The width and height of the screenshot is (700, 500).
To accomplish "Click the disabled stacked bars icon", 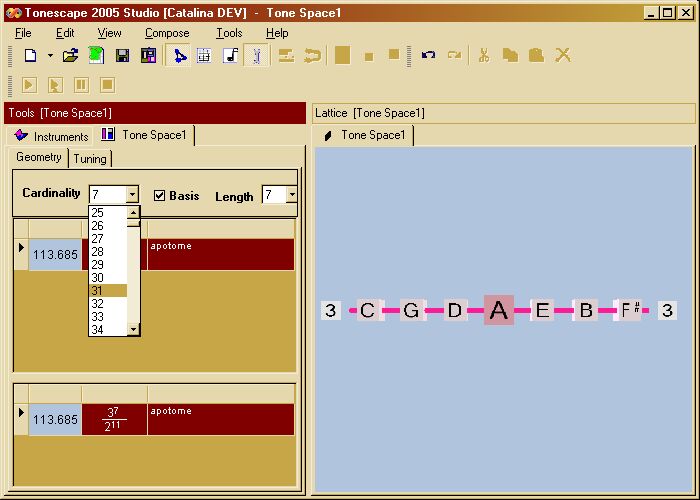I will pos(286,55).
